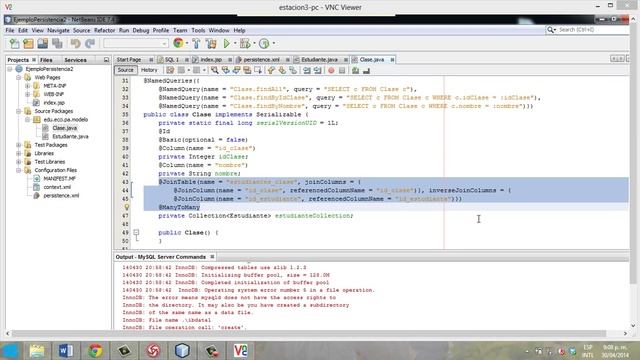Image resolution: width=640 pixels, height=360 pixels.
Task: Click the Open Project toolbar icon
Action: click(x=42, y=43)
